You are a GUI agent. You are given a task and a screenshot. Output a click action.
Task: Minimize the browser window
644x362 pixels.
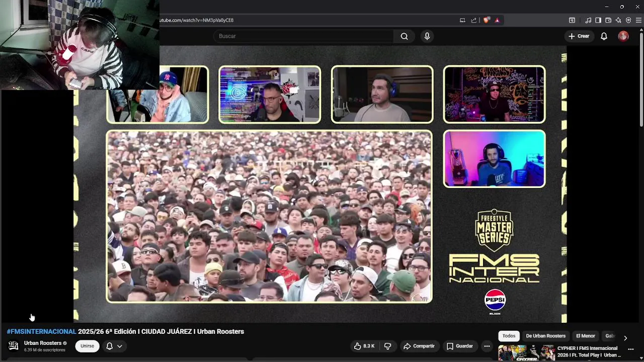(x=607, y=7)
